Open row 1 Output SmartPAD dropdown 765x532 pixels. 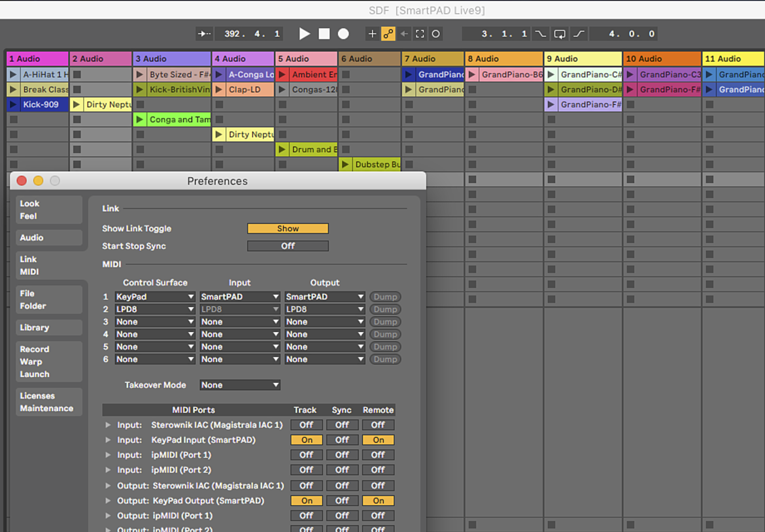[x=324, y=297]
